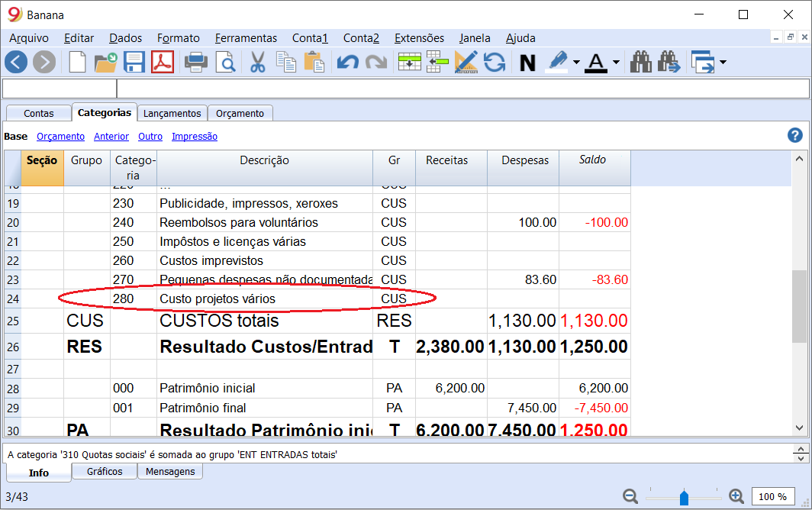Click the delete rows icon
The image size is (812, 510).
click(437, 62)
